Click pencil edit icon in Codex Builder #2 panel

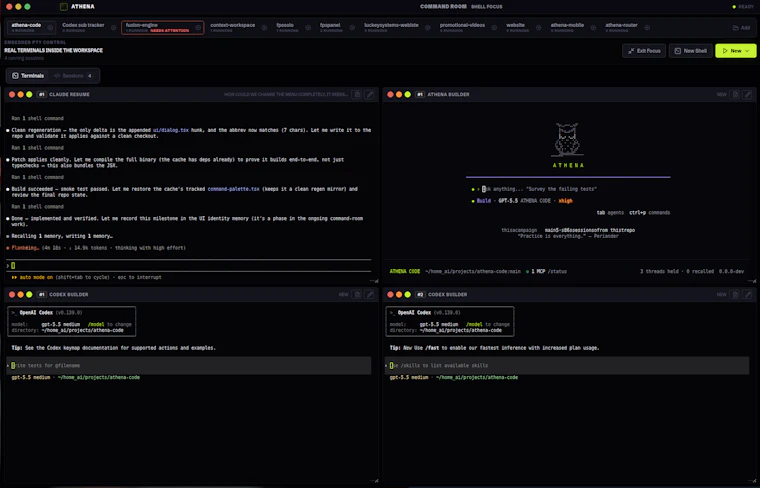coord(748,295)
